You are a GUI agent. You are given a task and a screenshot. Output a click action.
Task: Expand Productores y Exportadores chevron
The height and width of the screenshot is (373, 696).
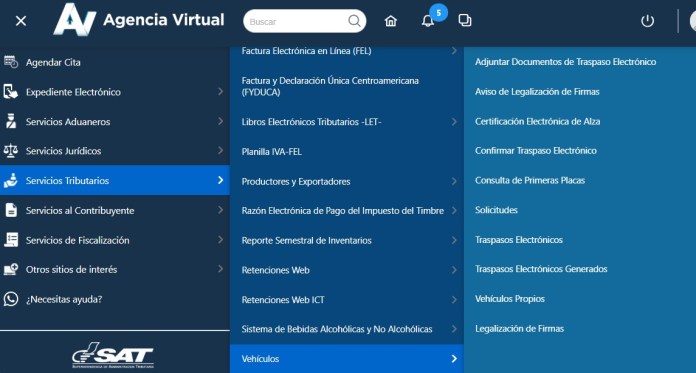point(454,181)
